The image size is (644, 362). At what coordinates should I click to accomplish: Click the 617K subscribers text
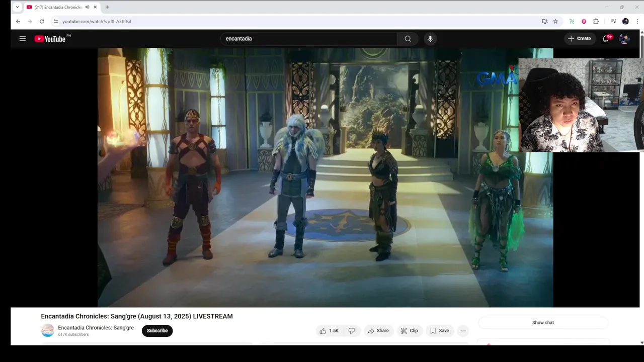[73, 335]
